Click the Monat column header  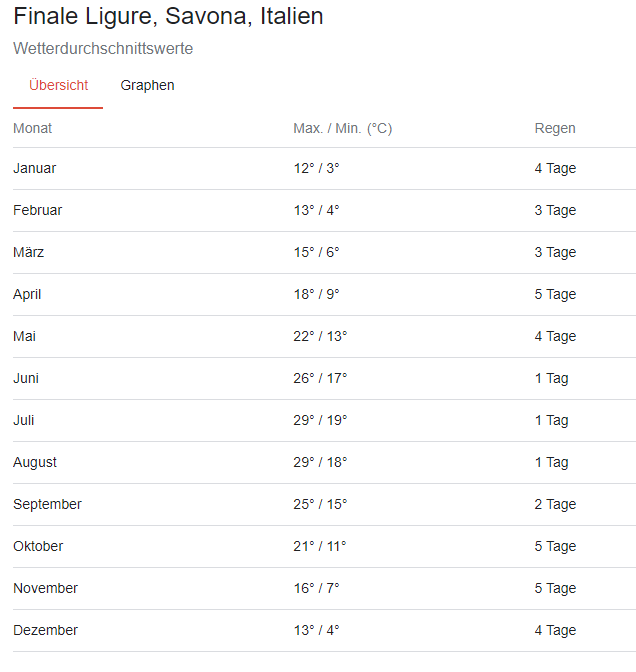(x=33, y=128)
